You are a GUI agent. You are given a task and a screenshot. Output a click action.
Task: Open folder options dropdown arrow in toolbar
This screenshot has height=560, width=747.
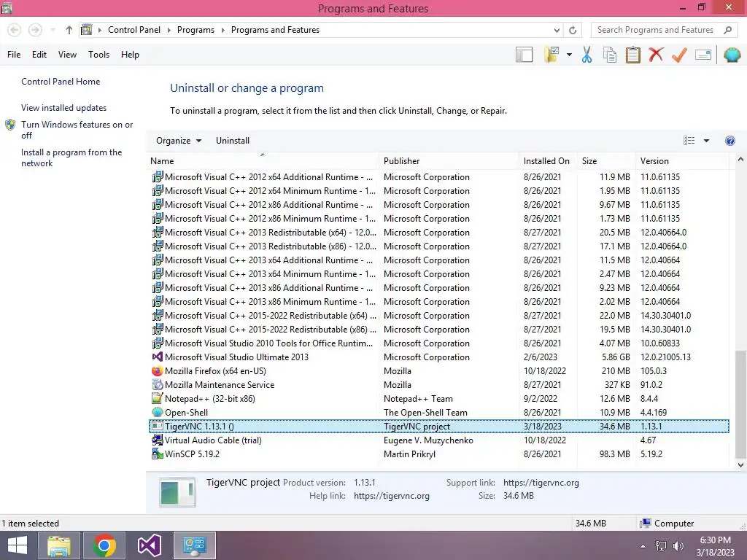569,55
